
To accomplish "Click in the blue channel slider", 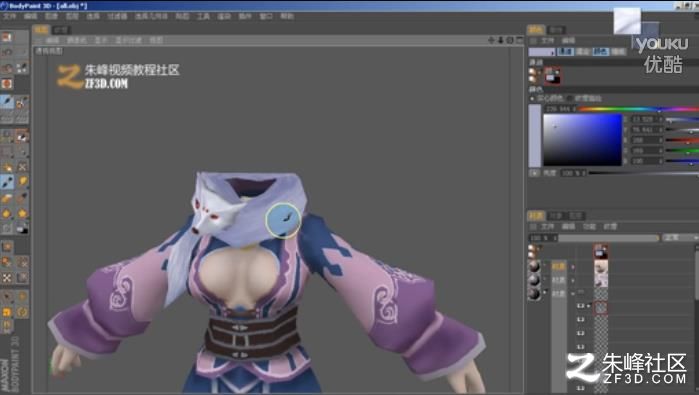I will point(682,161).
